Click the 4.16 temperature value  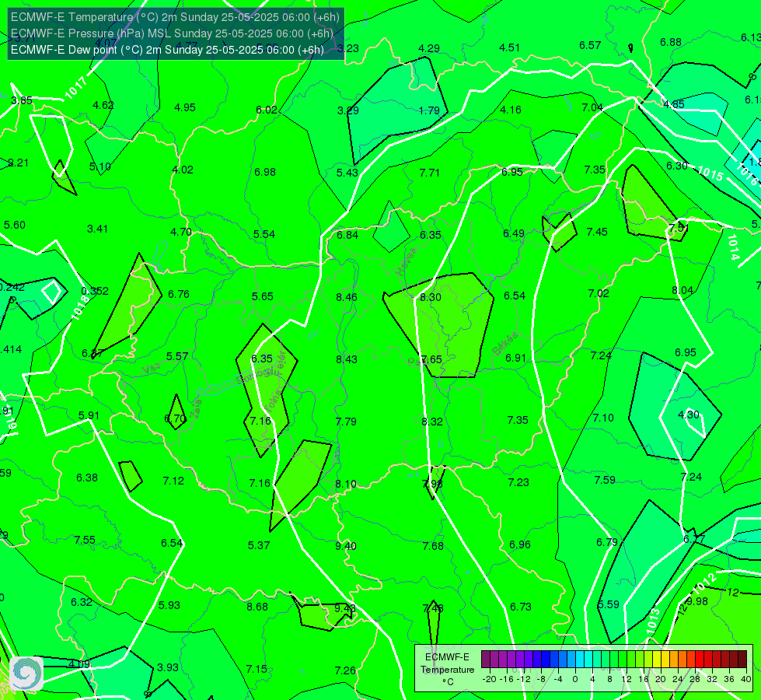(511, 110)
